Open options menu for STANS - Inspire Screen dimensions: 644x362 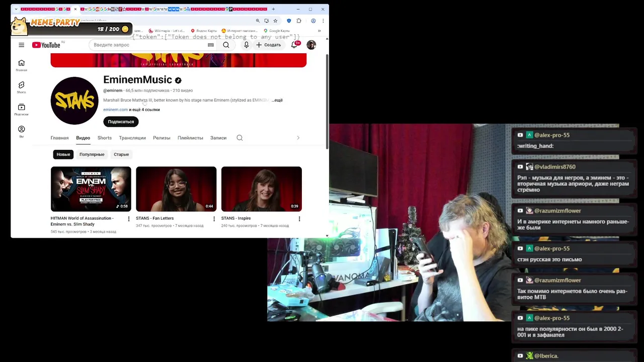pos(299,219)
